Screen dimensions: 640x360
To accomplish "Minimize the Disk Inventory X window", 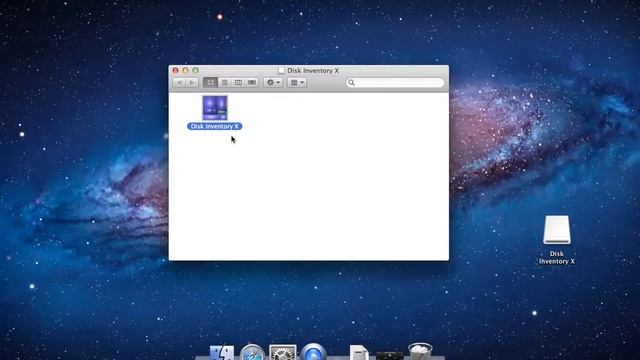I will 185,71.
